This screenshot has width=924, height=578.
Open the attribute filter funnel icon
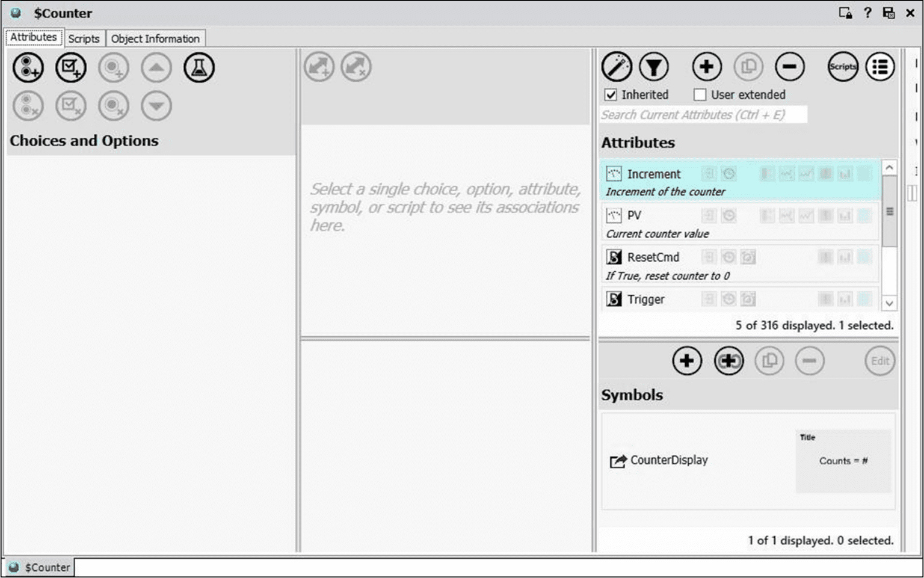point(654,67)
